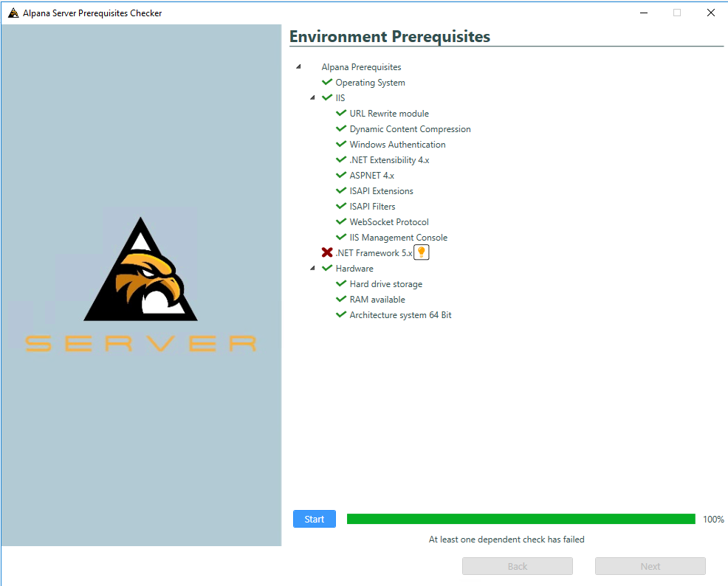Click the Back button

point(518,566)
